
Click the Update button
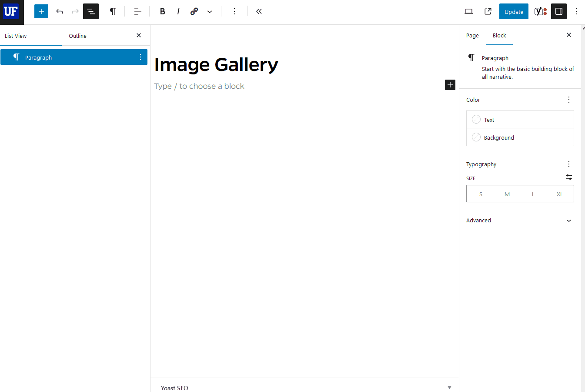point(514,11)
